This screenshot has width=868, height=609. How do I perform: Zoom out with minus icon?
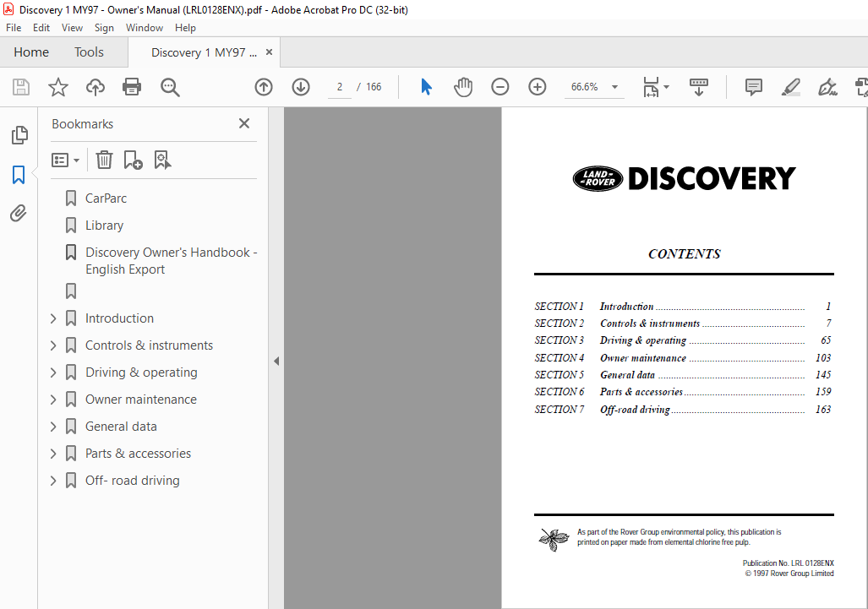coord(500,87)
